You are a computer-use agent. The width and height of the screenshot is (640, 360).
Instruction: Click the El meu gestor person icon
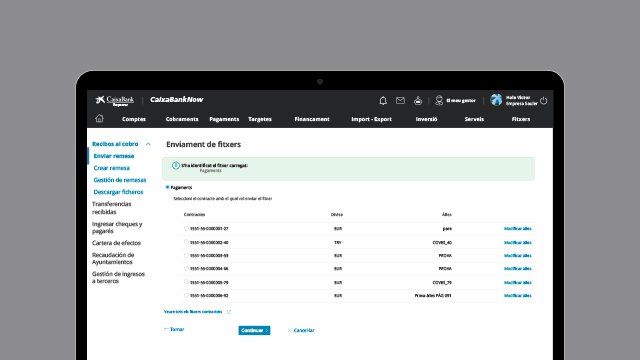pos(439,100)
